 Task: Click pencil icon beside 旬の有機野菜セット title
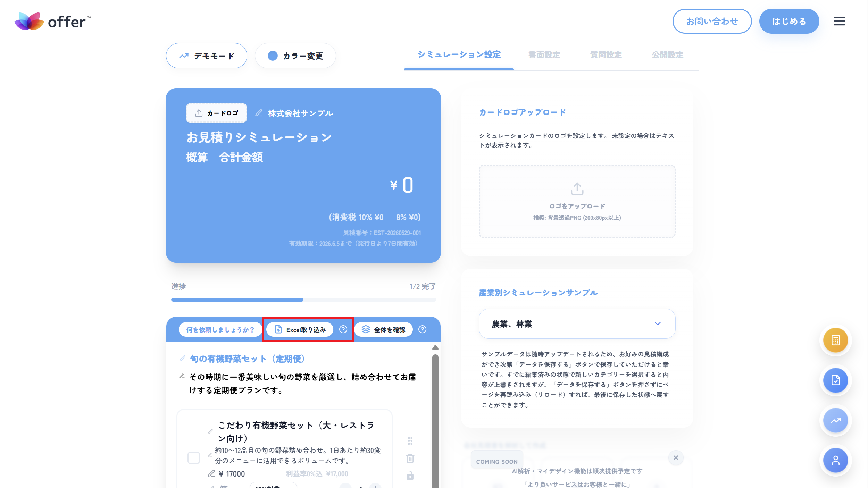coord(183,359)
